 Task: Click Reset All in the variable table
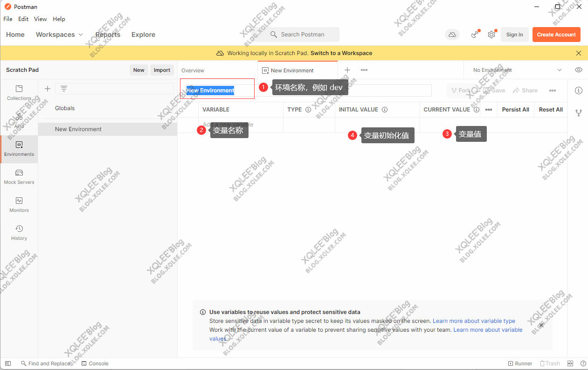551,110
